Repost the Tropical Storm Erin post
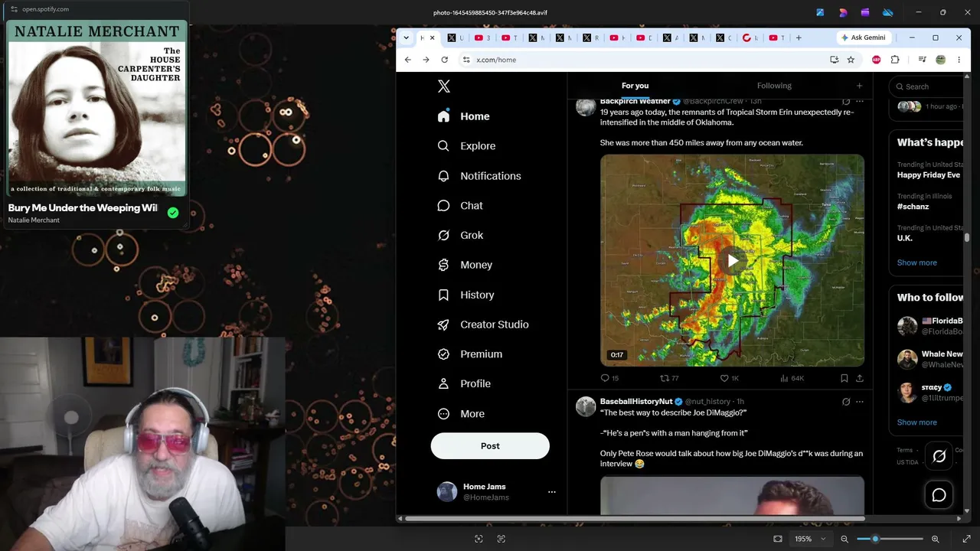Viewport: 980px width, 551px height. [669, 378]
